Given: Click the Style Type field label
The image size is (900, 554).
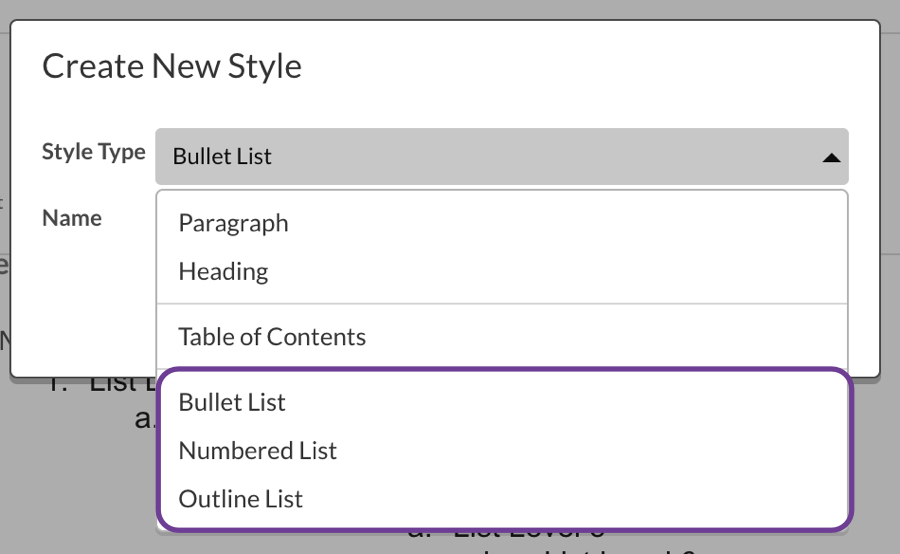Looking at the screenshot, I should (x=93, y=152).
